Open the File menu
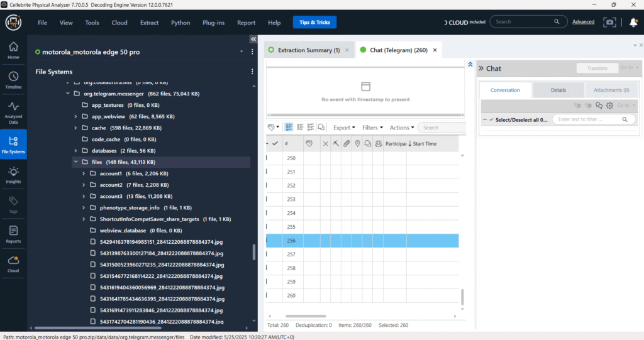644x340 pixels. point(42,23)
